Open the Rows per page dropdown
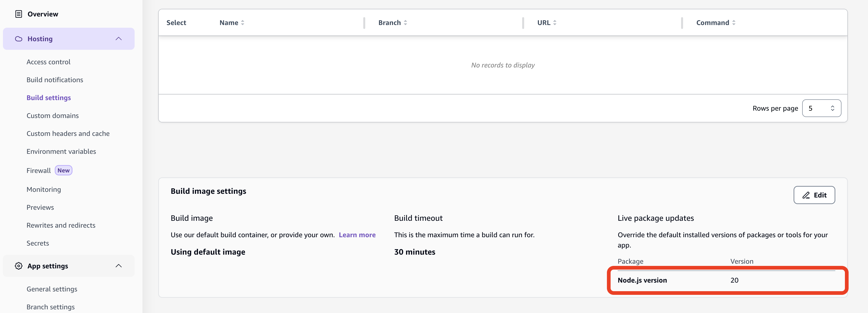Screen dimensions: 868x313 [x=821, y=108]
